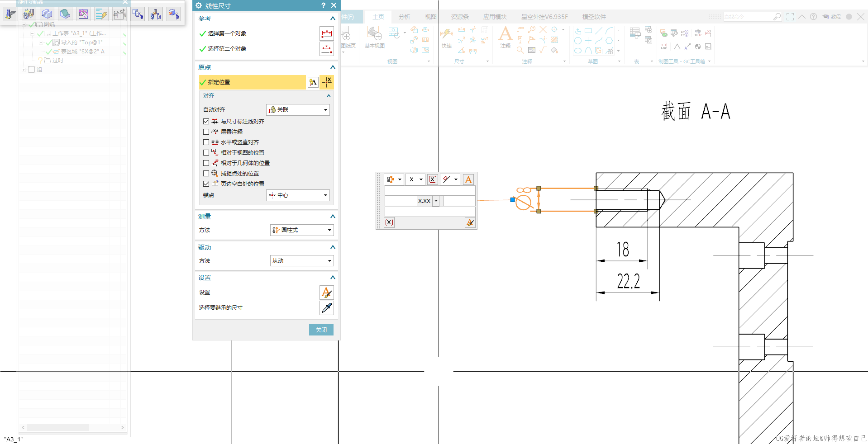Click the machine tool view tree icon
The height and width of the screenshot is (444, 868).
156,14
